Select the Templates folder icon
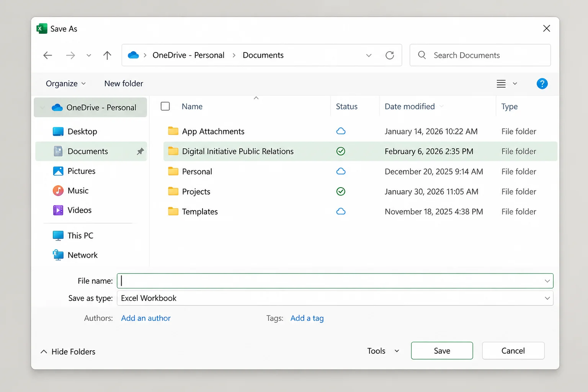 click(x=173, y=211)
